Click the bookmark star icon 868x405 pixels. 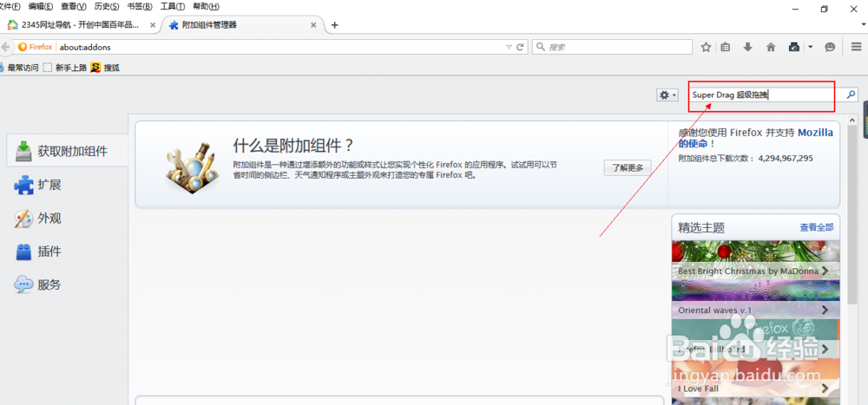[x=706, y=47]
